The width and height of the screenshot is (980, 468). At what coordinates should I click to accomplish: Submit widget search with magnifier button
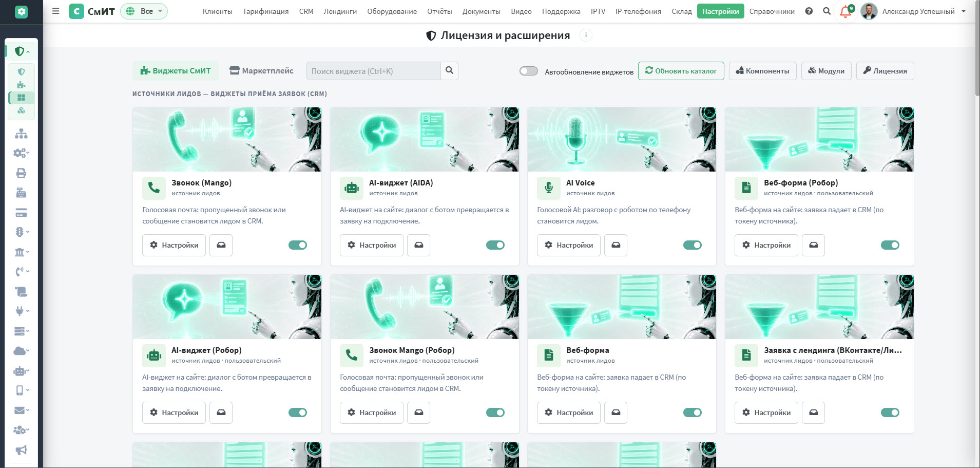[x=449, y=71]
